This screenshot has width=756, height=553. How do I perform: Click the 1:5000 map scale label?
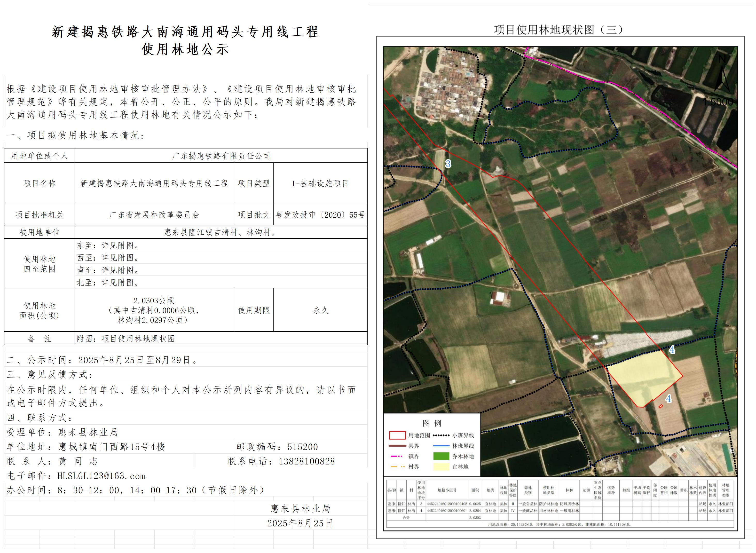[718, 102]
